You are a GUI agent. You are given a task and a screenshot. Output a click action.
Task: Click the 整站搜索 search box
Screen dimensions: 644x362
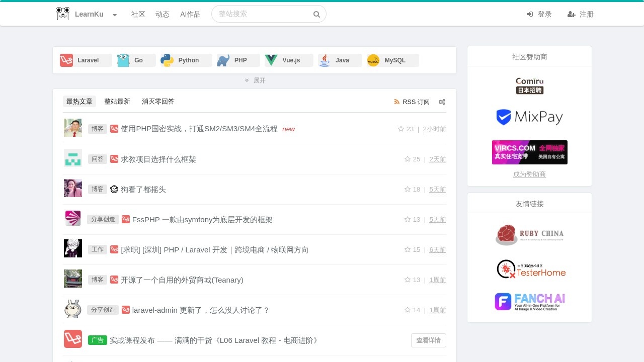tap(262, 14)
